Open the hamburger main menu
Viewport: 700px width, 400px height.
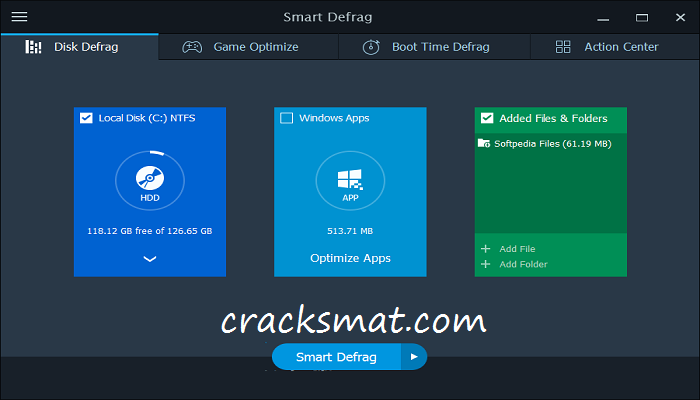tap(19, 17)
